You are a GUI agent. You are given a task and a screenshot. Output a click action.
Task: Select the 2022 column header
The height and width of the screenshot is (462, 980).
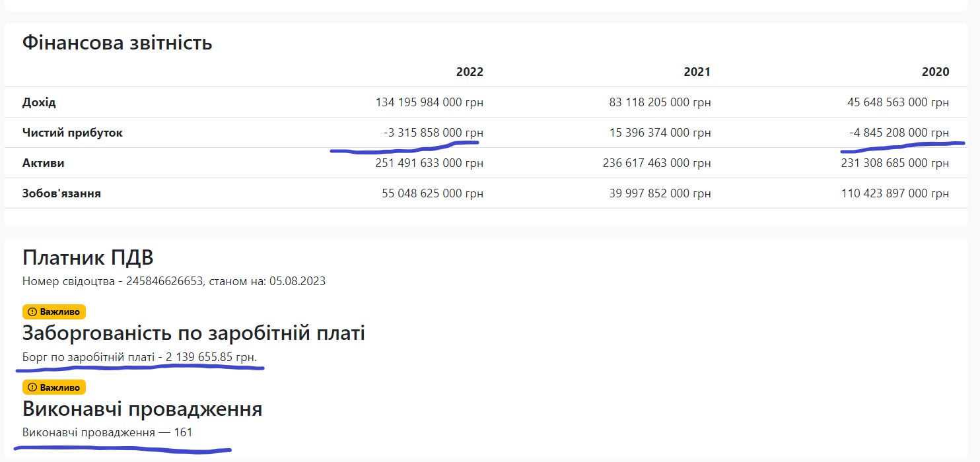470,72
